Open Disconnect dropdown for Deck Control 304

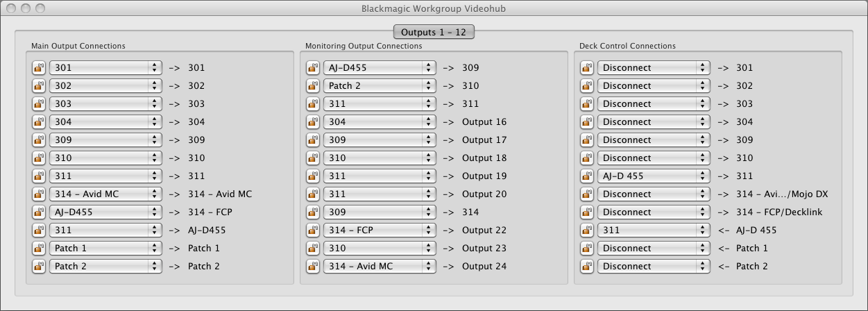click(x=654, y=122)
